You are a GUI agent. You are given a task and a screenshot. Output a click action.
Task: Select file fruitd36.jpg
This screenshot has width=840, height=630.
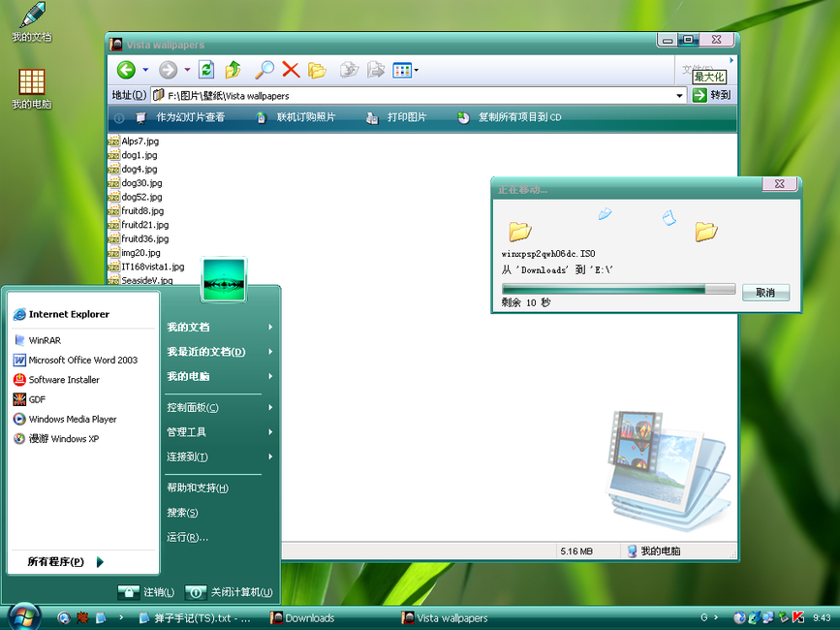[139, 238]
